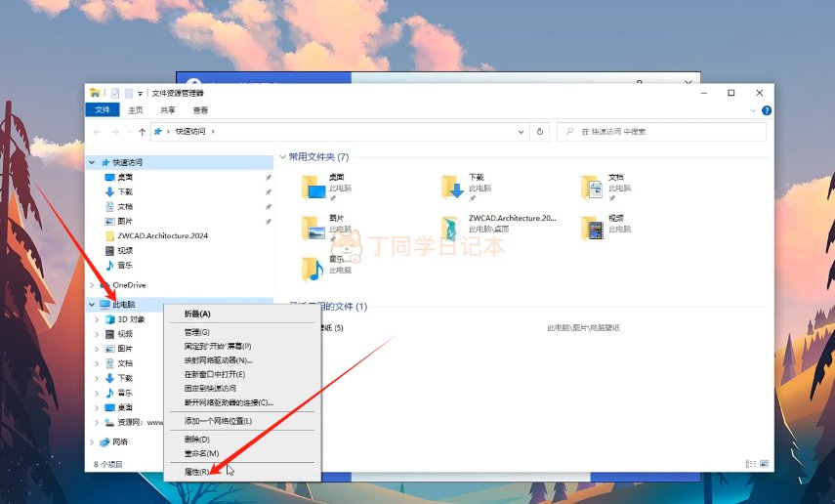
Task: Open the 文件 ribbon tab
Action: pos(103,109)
